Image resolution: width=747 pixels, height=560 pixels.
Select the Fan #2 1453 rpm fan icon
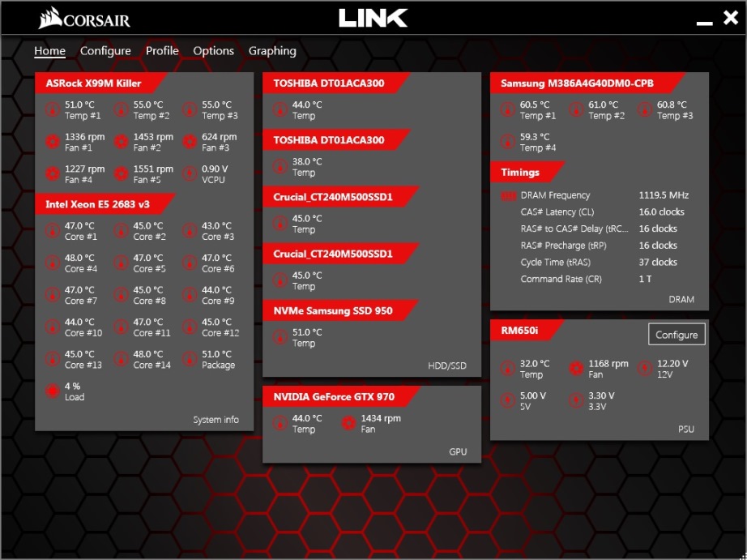(121, 142)
